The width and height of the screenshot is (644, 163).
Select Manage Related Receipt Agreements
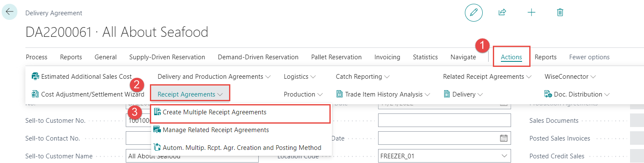coord(211,130)
